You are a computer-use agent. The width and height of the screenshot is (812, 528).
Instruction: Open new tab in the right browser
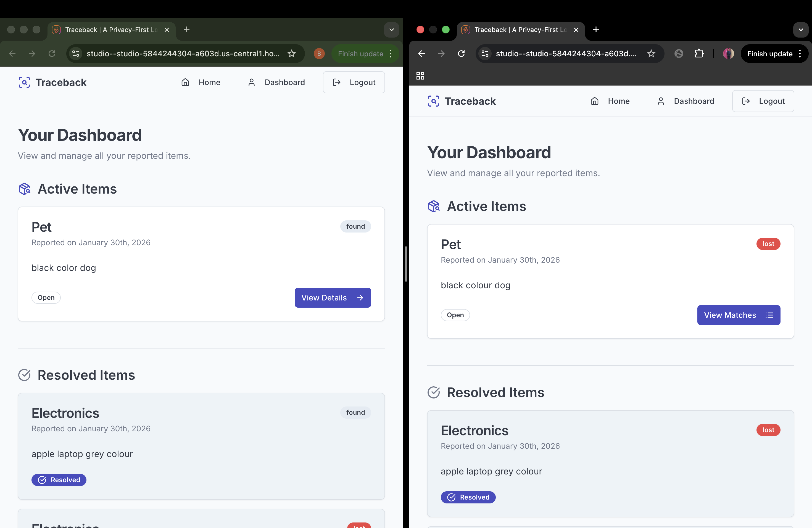[596, 30]
